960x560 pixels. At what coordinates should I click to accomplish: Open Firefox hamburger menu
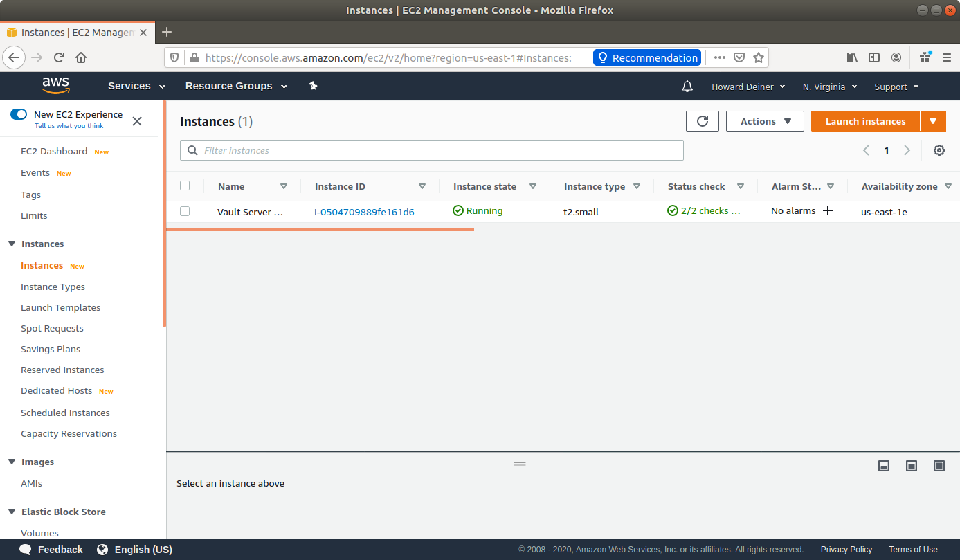click(947, 57)
